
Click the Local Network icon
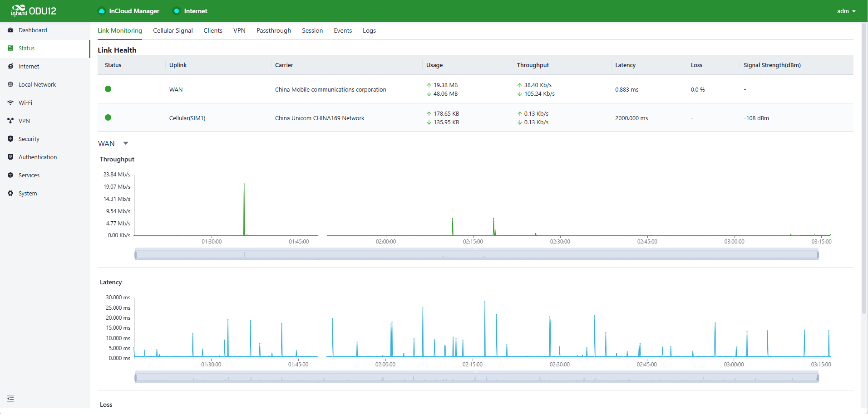(x=10, y=85)
